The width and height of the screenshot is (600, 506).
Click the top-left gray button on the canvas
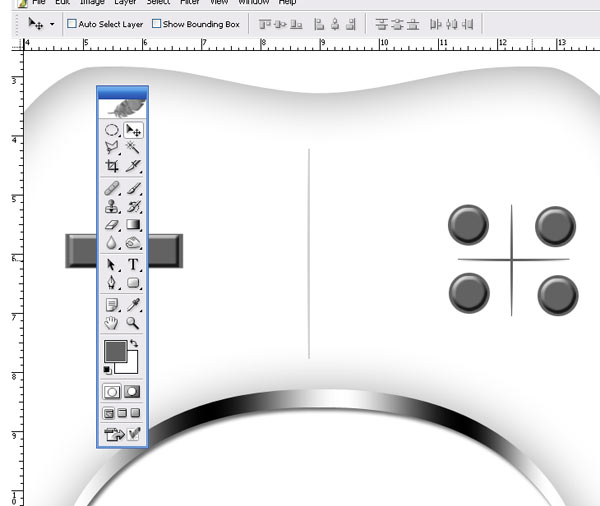[x=468, y=225]
